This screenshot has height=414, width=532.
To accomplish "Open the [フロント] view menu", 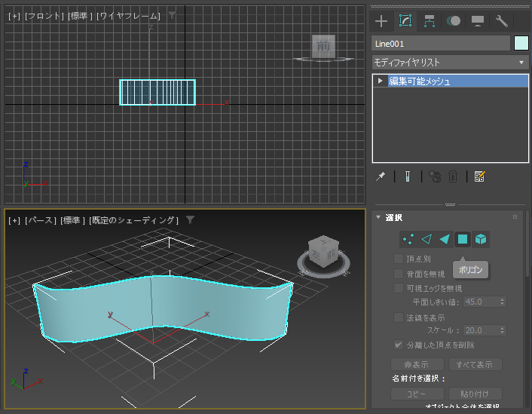I will pos(44,16).
